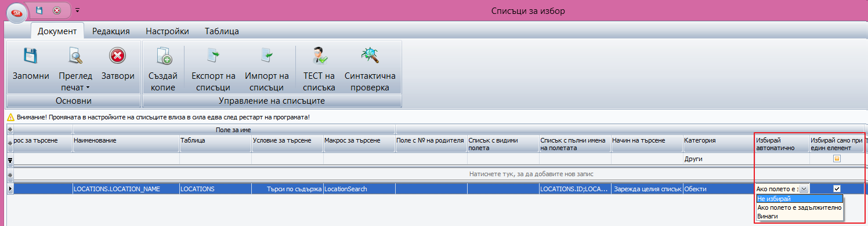
Task: Click the filter row cell under Таблица
Action: click(215, 159)
